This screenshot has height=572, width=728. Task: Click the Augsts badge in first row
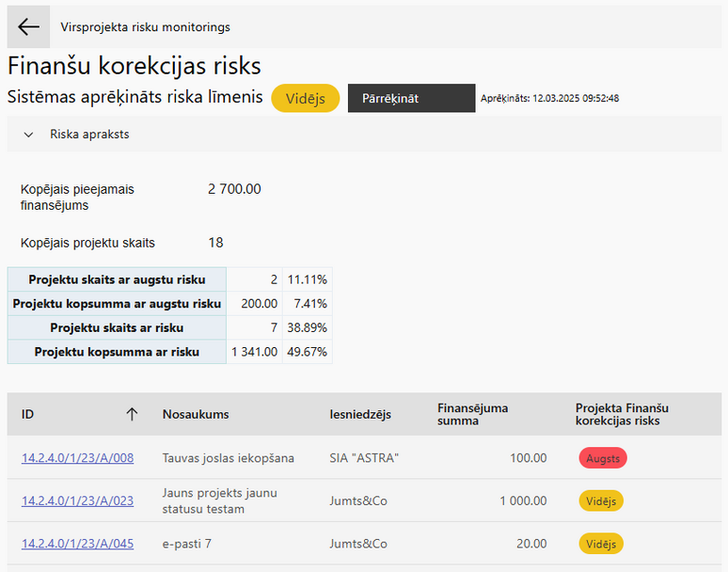pos(603,458)
